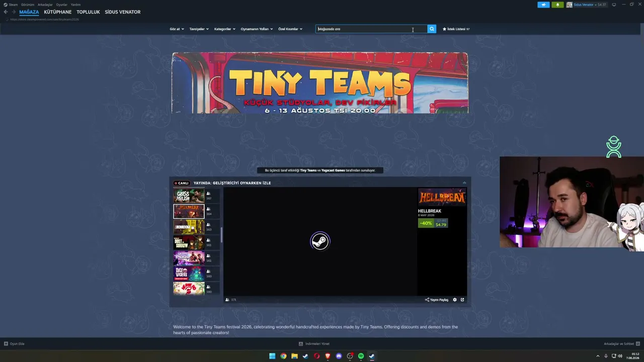Image resolution: width=644 pixels, height=362 pixels.
Task: Expand the Oynamanın Yolları dropdown
Action: (257, 29)
